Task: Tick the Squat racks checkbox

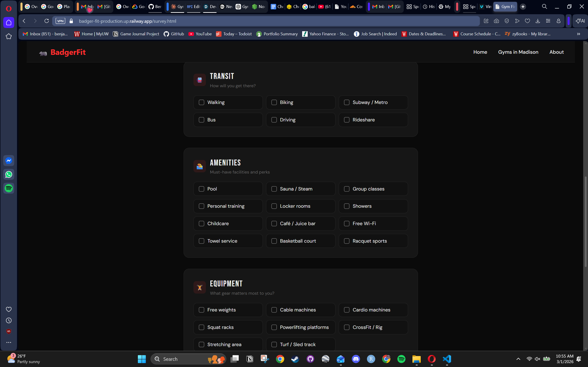Action: [202, 327]
